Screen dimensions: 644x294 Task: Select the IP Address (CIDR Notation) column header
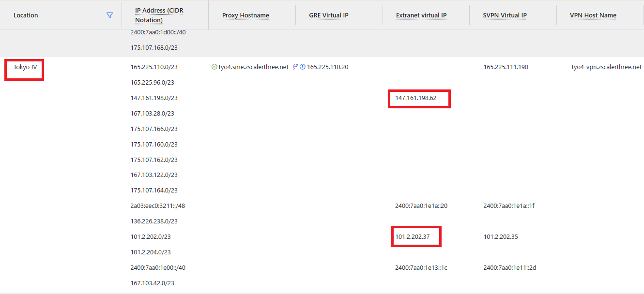point(159,15)
